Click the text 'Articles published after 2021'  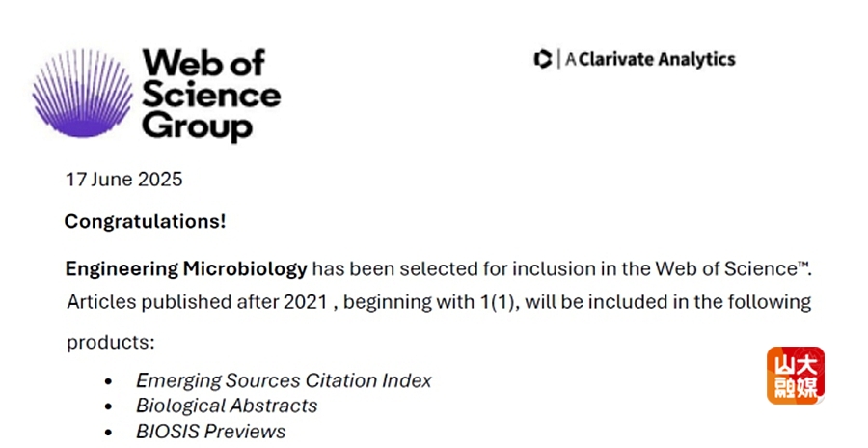(x=197, y=302)
